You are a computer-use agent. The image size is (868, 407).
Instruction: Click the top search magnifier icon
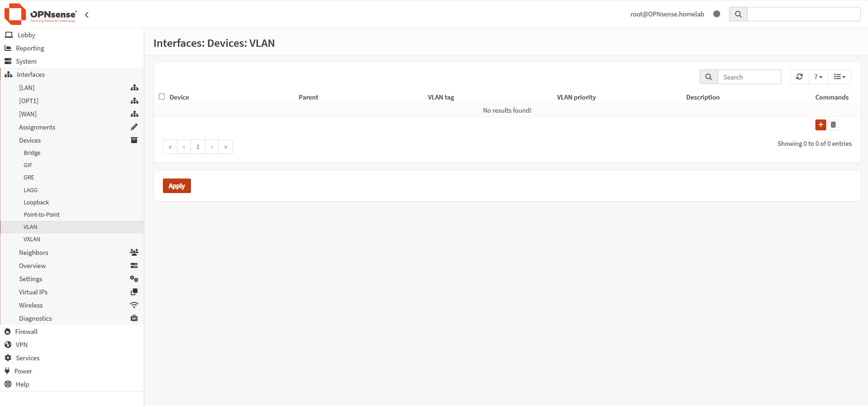pyautogui.click(x=738, y=14)
